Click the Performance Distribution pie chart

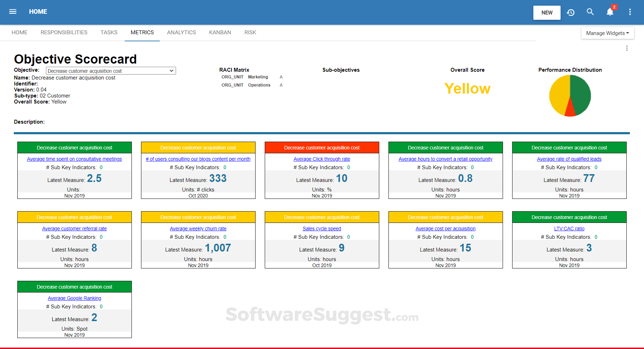click(x=570, y=96)
